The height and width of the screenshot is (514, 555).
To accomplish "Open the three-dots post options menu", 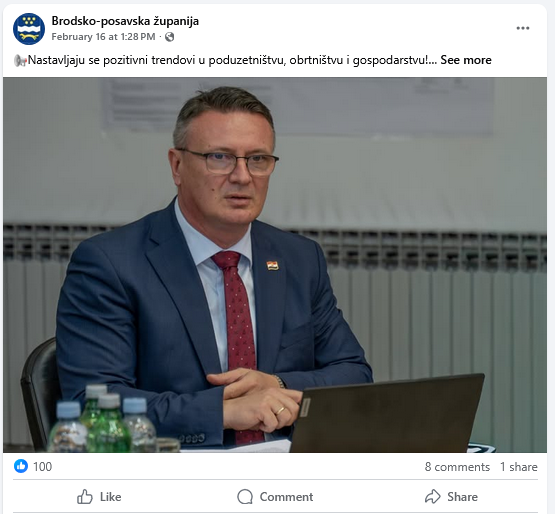I will (x=522, y=28).
